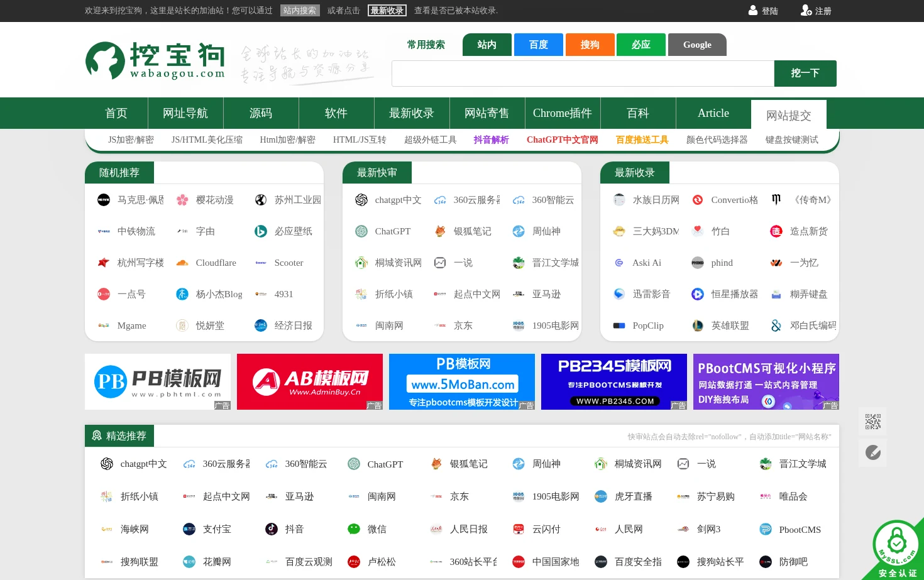
Task: Open the www.5MoBan.com ad banner
Action: coord(462,382)
